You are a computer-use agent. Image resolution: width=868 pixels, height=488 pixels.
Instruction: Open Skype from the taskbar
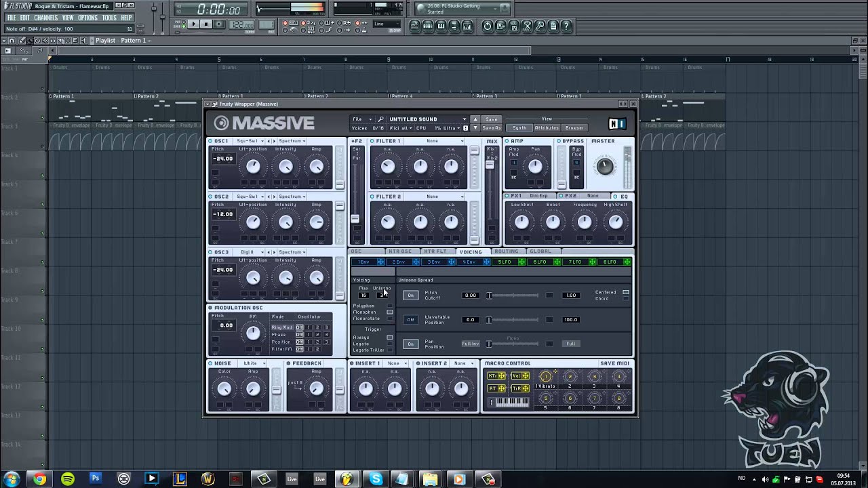coord(376,479)
